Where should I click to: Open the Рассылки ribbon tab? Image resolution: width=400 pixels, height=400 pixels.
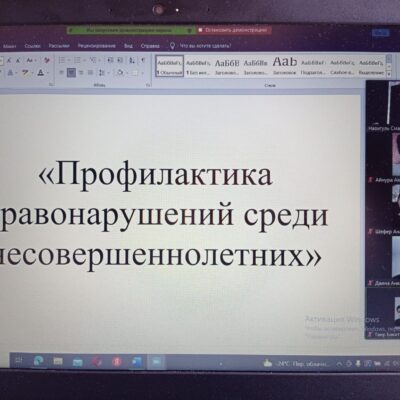59,46
